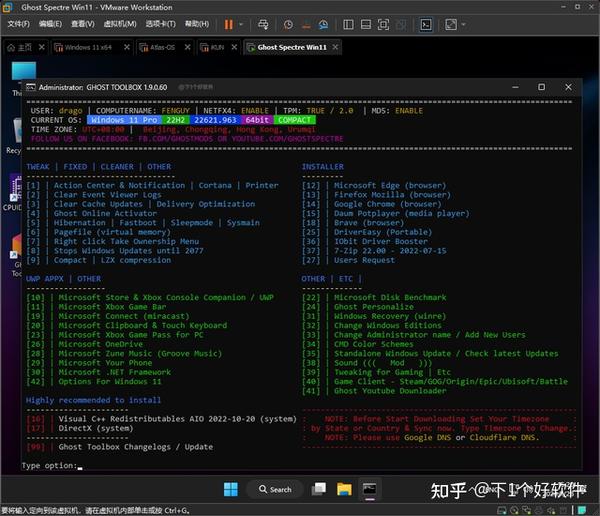Image resolution: width=600 pixels, height=516 pixels.
Task: Click 'Ghost Online Activator' option text
Action: click(105, 214)
